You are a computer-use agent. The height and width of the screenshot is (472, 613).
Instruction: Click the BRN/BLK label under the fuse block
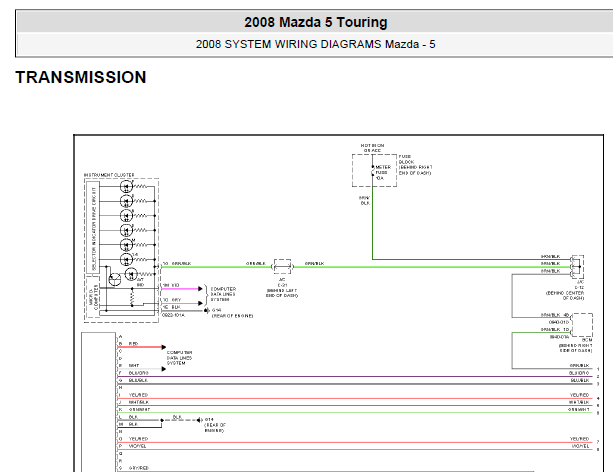(364, 201)
